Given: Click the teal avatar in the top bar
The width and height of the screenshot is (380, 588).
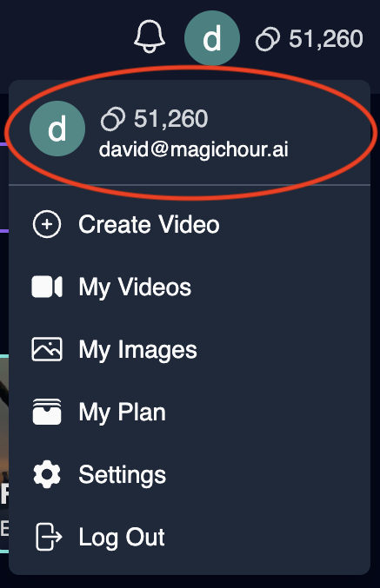Looking at the screenshot, I should tap(212, 38).
